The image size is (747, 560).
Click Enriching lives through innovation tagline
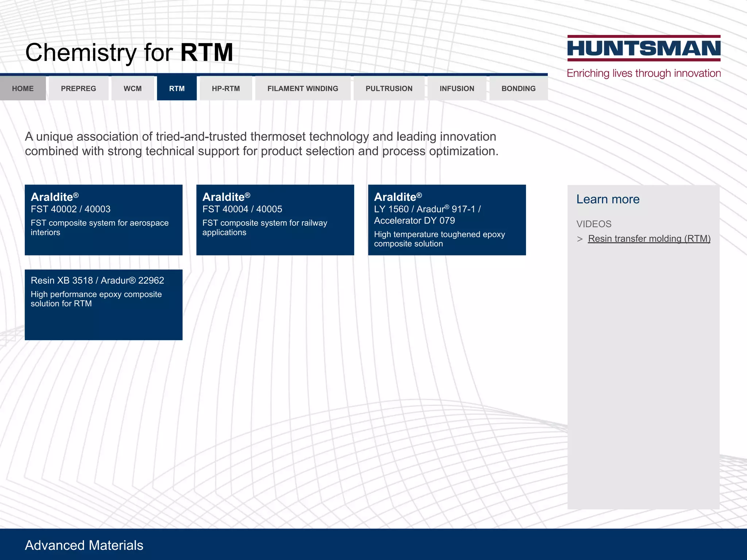click(644, 73)
